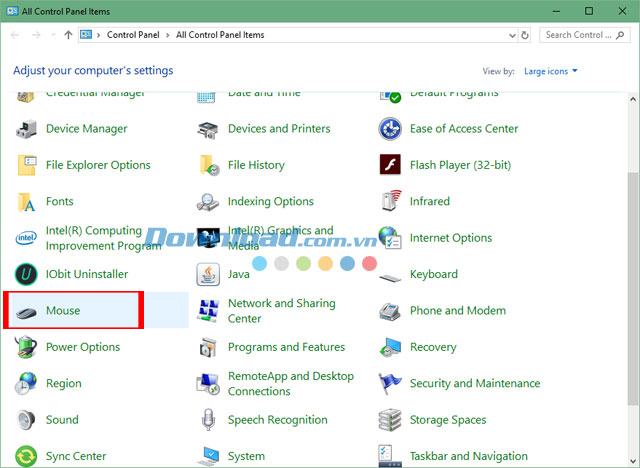Click the Intel Graphics and Media icon
The height and width of the screenshot is (468, 640).
[208, 237]
